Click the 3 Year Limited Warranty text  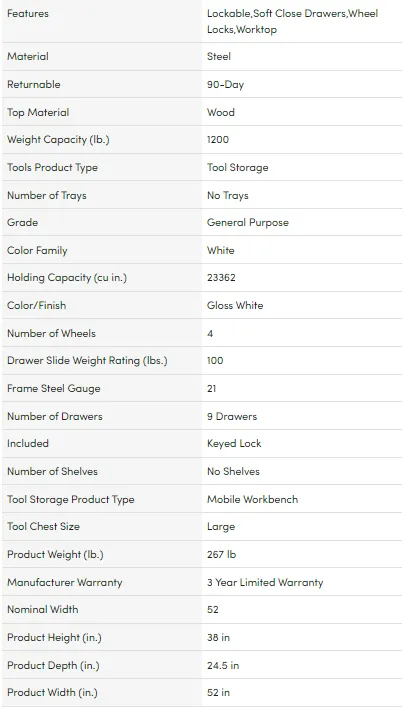point(265,582)
